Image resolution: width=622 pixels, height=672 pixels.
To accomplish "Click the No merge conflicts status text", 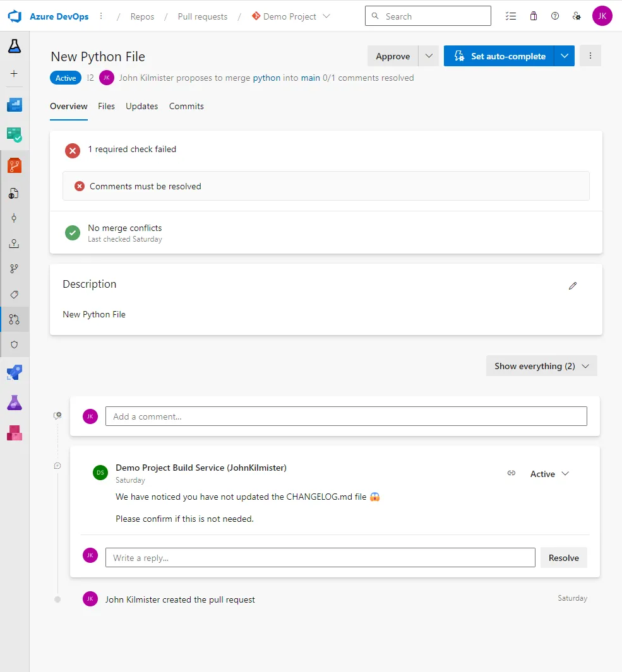I will click(125, 228).
